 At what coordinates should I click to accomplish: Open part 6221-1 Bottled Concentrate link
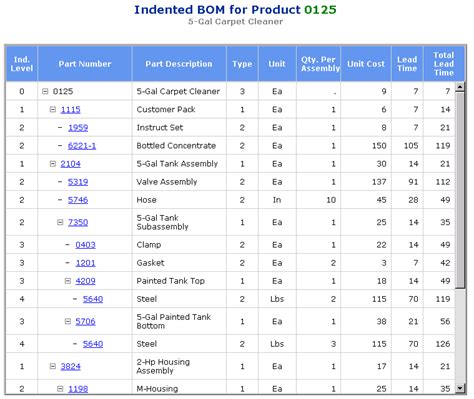pyautogui.click(x=82, y=146)
